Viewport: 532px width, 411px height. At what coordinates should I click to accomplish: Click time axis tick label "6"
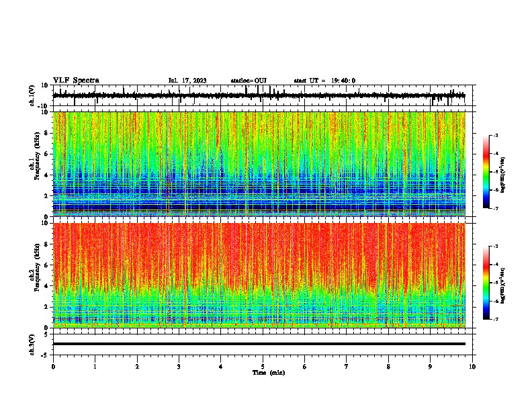click(x=305, y=367)
